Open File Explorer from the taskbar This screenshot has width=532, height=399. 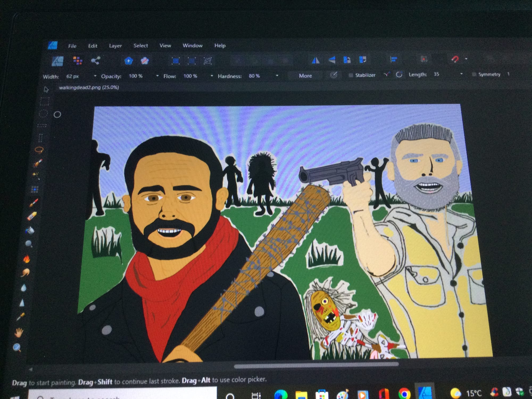pos(301,395)
